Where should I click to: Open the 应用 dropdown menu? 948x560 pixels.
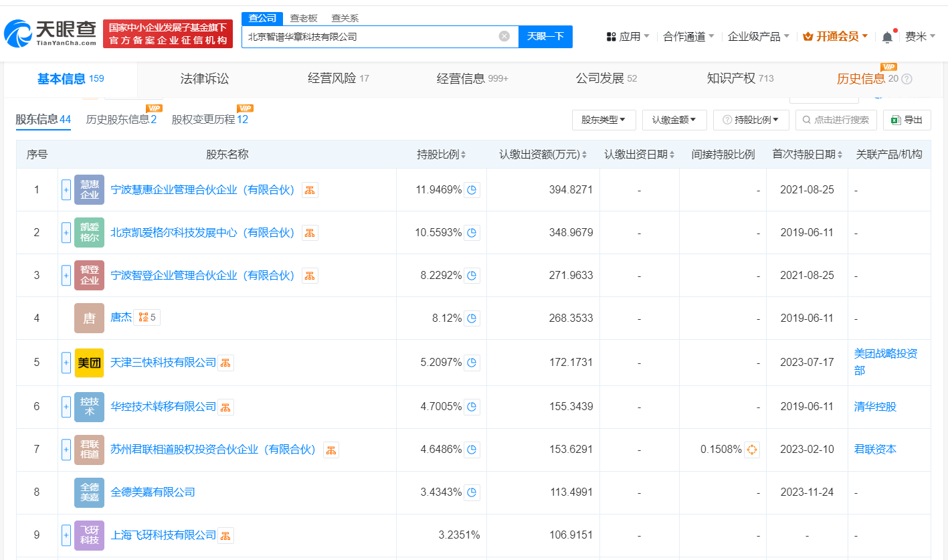click(628, 37)
